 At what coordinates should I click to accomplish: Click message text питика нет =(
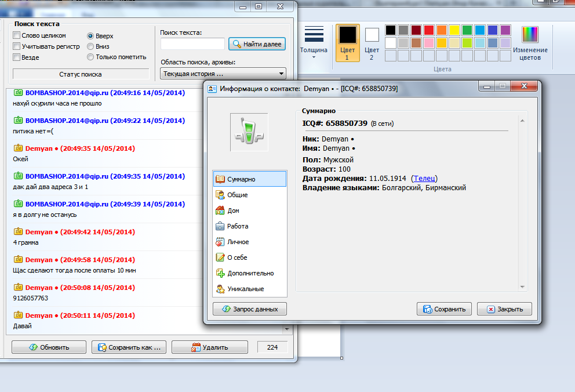pos(33,131)
